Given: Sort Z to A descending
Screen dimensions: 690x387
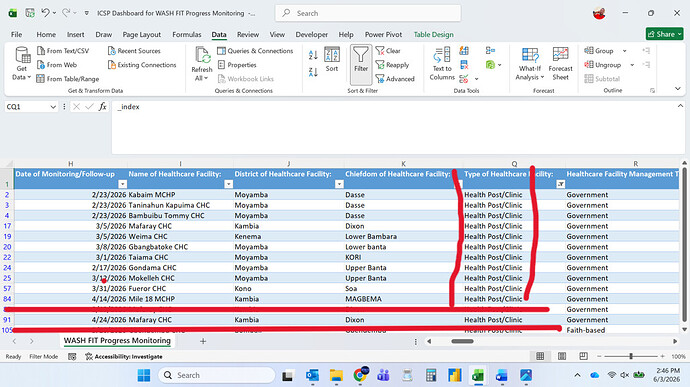Looking at the screenshot, I should click(x=313, y=72).
